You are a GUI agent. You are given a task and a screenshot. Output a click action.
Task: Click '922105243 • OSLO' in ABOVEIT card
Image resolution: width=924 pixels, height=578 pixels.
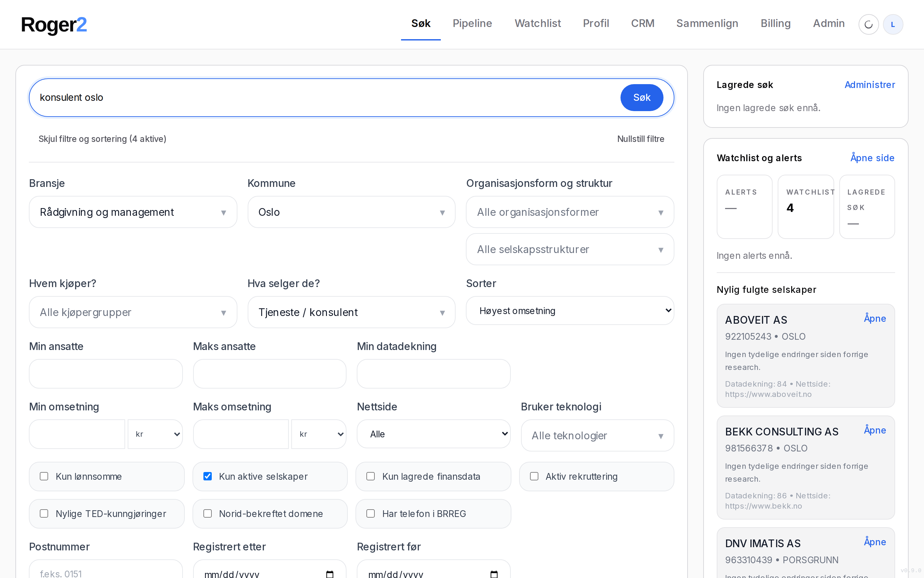pyautogui.click(x=765, y=337)
